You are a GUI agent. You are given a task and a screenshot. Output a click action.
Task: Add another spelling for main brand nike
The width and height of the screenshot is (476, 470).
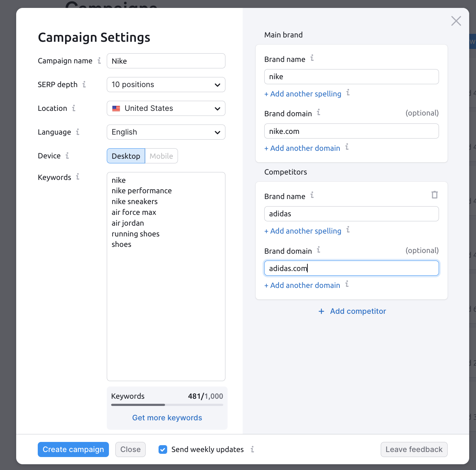303,94
